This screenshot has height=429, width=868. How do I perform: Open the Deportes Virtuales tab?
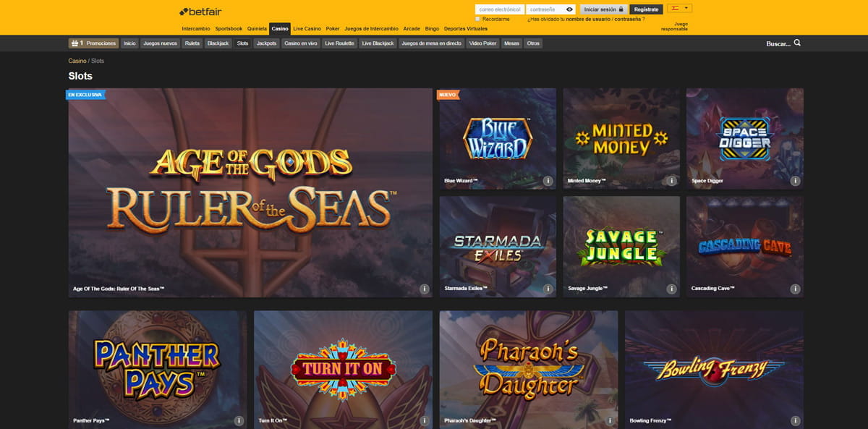pyautogui.click(x=465, y=29)
